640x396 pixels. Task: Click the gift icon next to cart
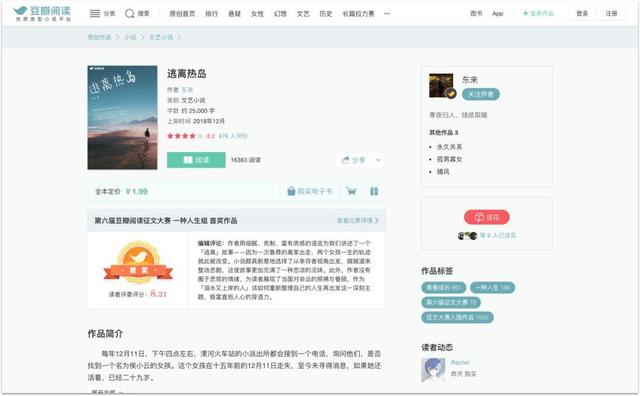tap(373, 191)
